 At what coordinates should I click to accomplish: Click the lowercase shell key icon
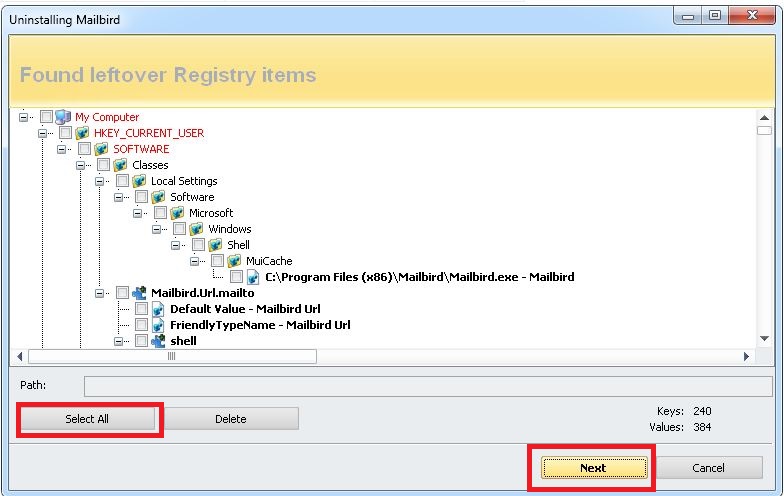tap(158, 341)
